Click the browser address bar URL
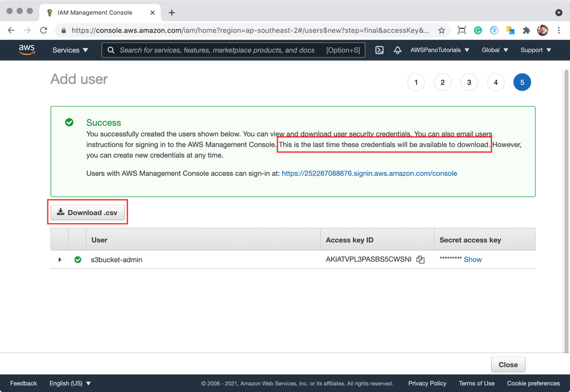570x392 pixels. 250,31
